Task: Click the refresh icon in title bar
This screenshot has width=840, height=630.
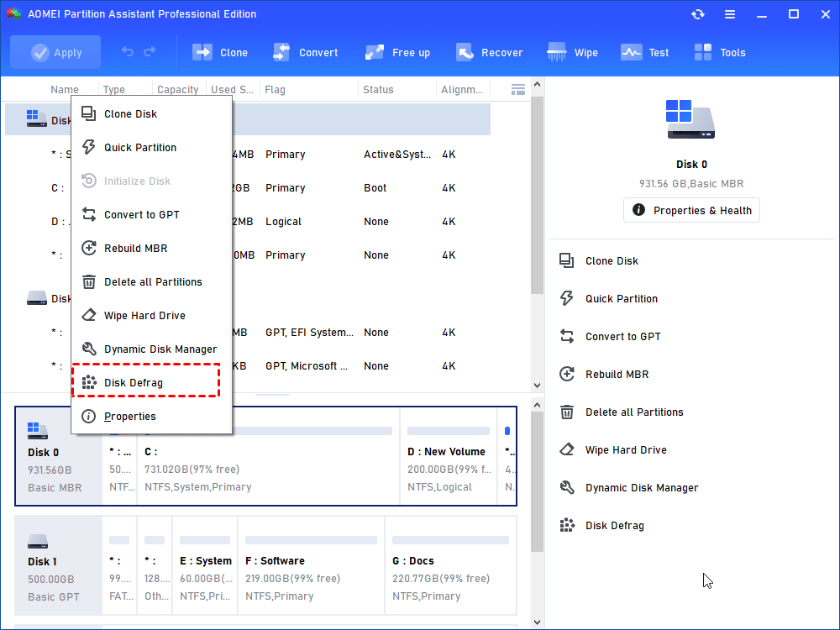Action: point(698,14)
